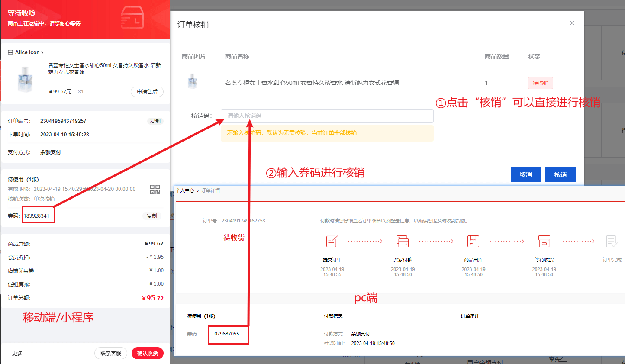Click the QR code icon in coupon section
The height and width of the screenshot is (364, 625).
click(x=155, y=190)
